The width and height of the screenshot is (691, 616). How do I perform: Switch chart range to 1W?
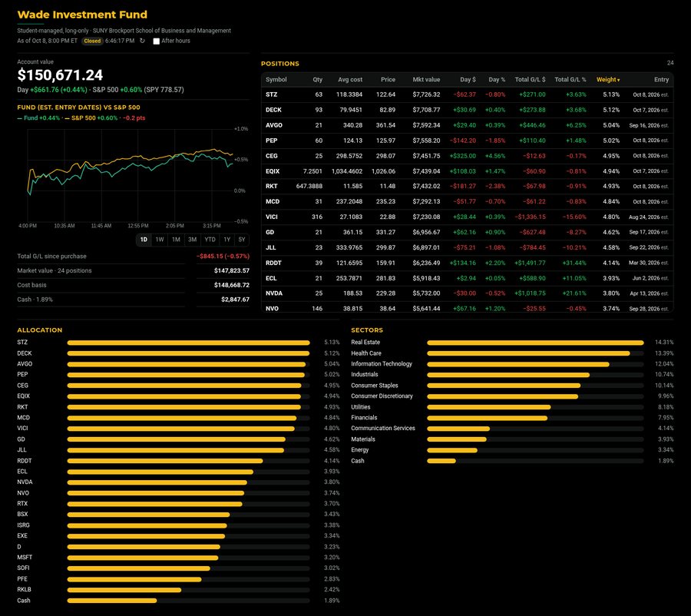coord(160,240)
